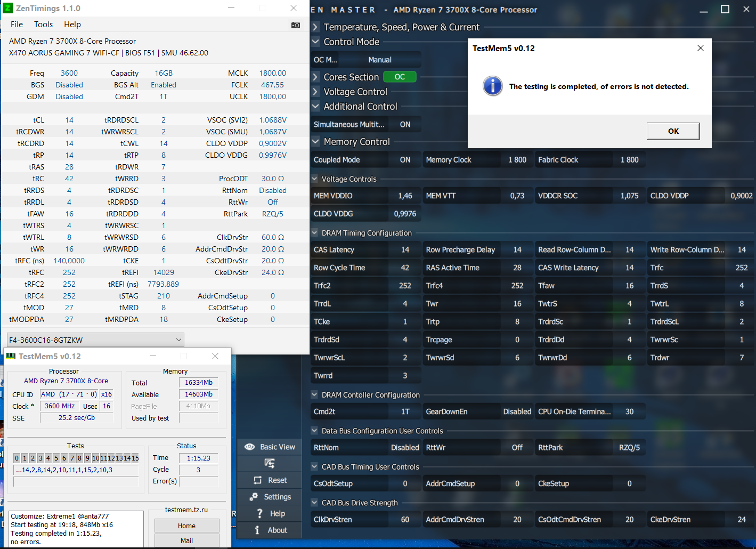This screenshot has height=549, width=756.
Task: Click the Freq value 3600 in ZenTimings
Action: coord(69,73)
